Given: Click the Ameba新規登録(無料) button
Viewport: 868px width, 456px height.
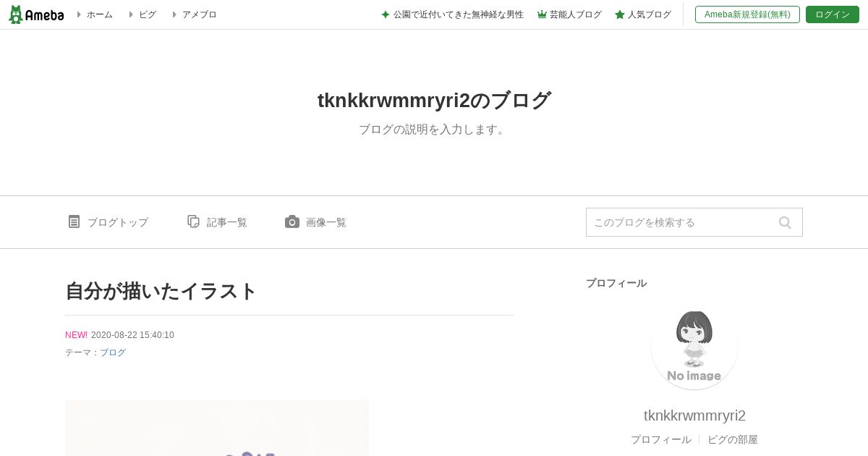Looking at the screenshot, I should [x=747, y=14].
